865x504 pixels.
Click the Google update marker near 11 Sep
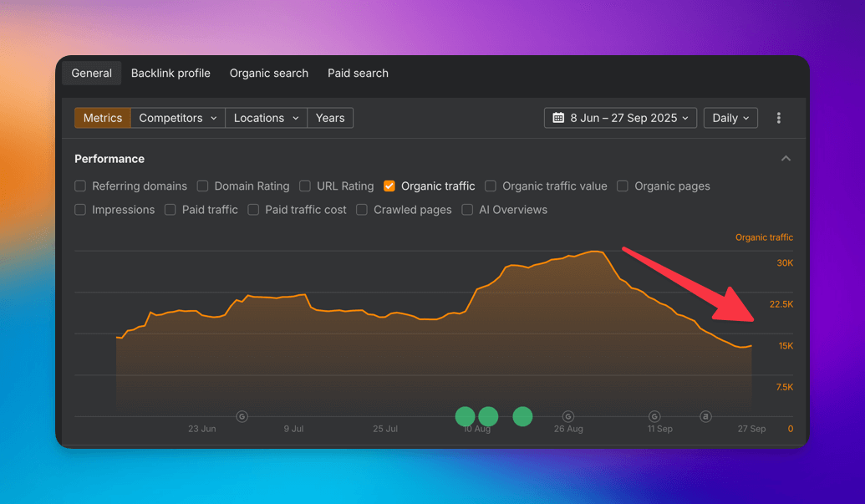click(654, 417)
